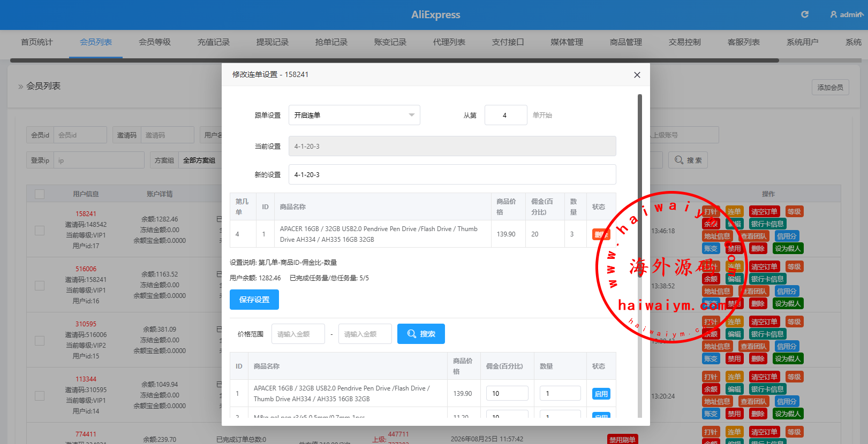This screenshot has height=444, width=868.
Task: Tick the checkbox for user 158241
Action: pos(40,230)
